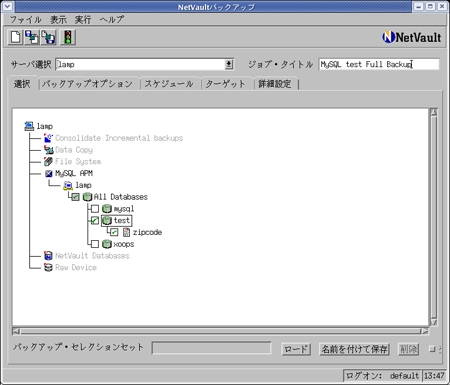Switch to the ターゲット tab
This screenshot has width=450, height=385.
click(x=226, y=84)
